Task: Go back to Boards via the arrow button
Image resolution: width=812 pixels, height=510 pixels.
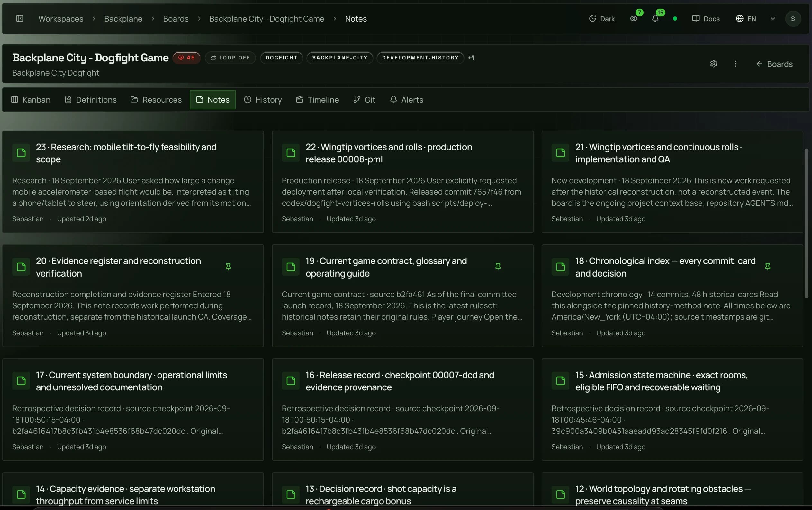Action: (x=774, y=64)
